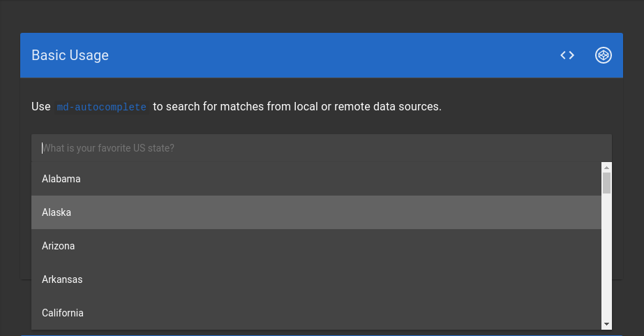
Task: Choose California from the dropdown list
Action: tap(316, 312)
